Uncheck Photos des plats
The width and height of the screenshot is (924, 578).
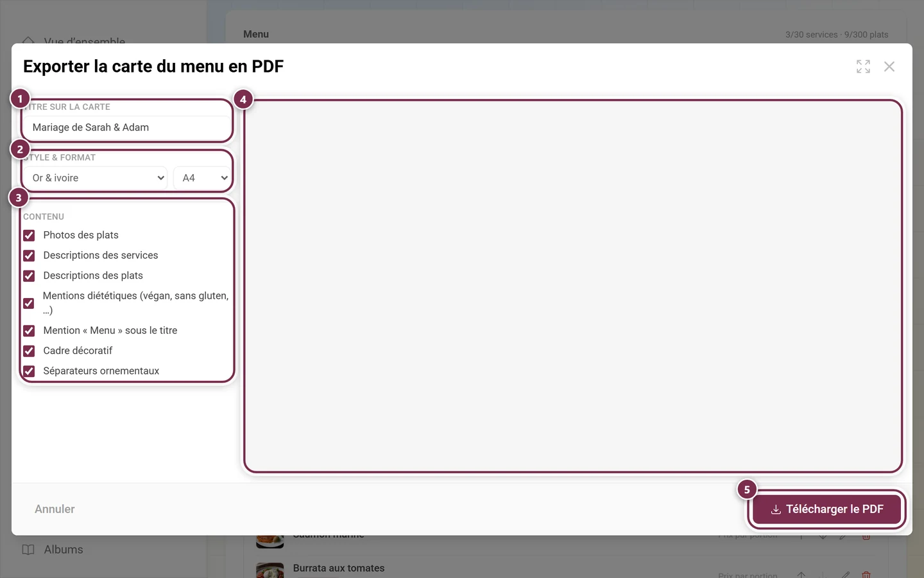coord(29,235)
